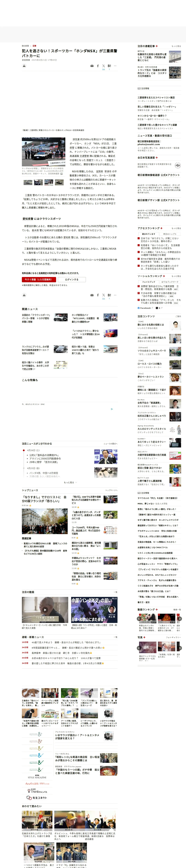
Task: Click the Hatena B! icon below the registration buttons
Action: 109,295
